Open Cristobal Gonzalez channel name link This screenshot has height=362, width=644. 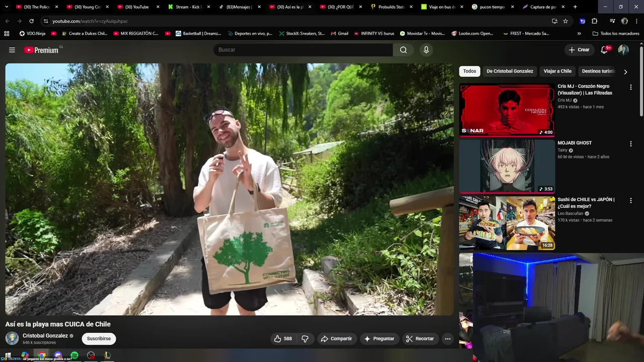45,336
